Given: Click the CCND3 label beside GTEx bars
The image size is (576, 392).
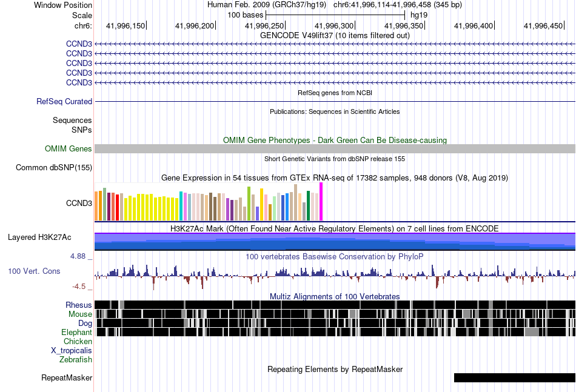Looking at the screenshot, I should click(79, 203).
